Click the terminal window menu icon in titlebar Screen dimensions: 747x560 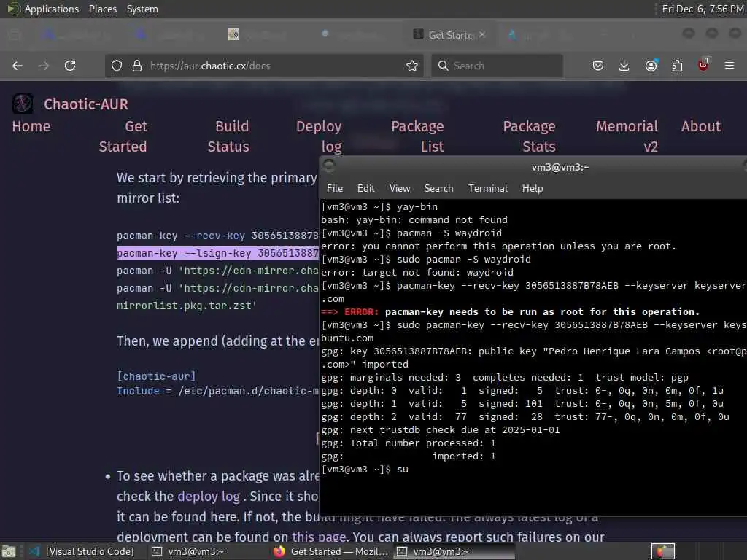(329, 166)
